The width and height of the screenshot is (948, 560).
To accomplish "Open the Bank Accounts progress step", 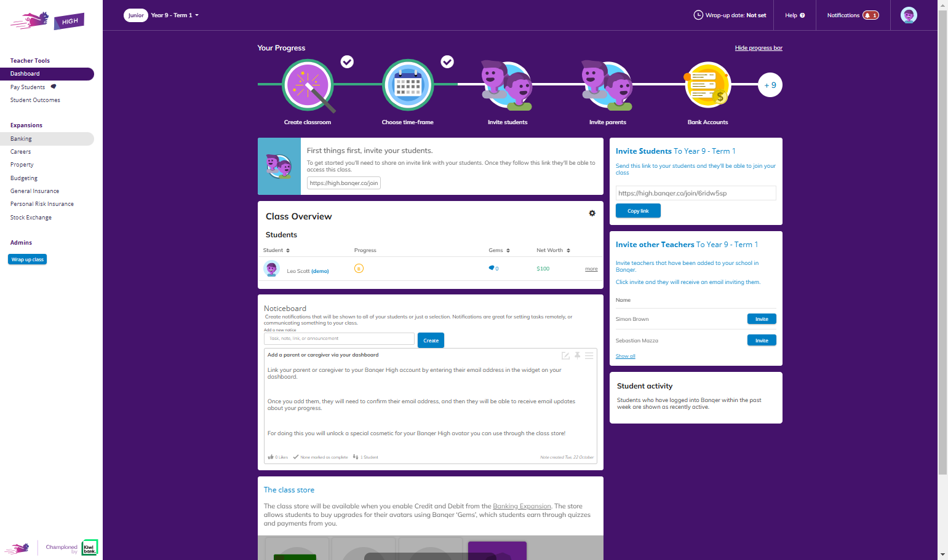I will [707, 85].
